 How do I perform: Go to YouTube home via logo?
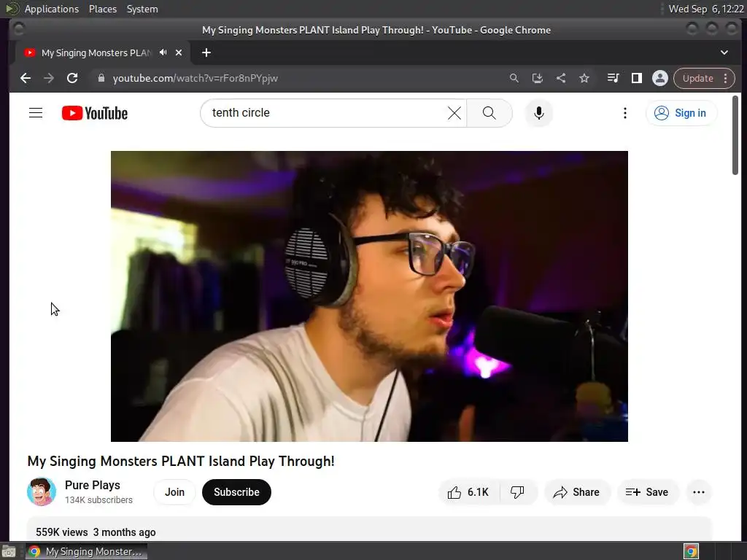pos(95,113)
